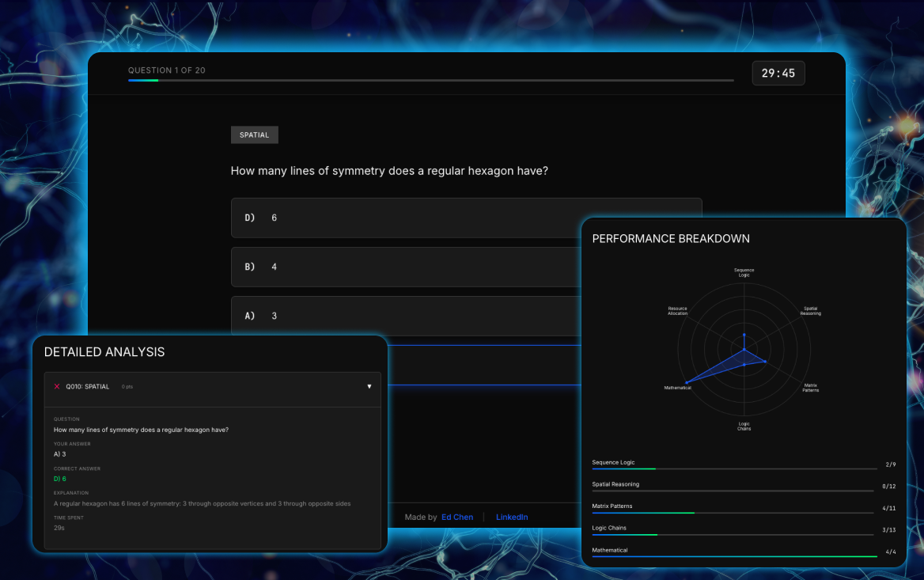Click the PERFORMANCE BREAKDOWN panel title

[x=671, y=238]
